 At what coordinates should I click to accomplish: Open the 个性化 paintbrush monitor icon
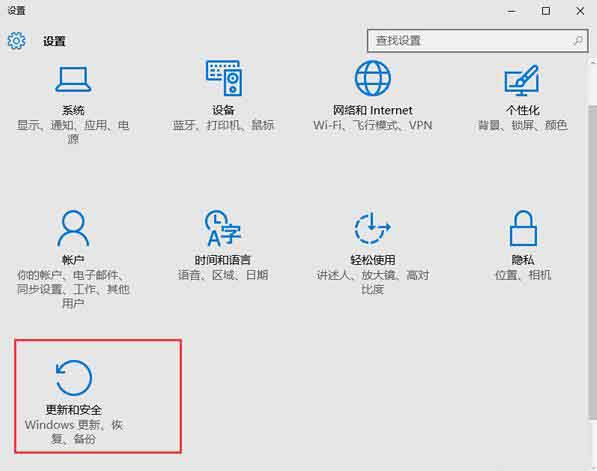522,80
